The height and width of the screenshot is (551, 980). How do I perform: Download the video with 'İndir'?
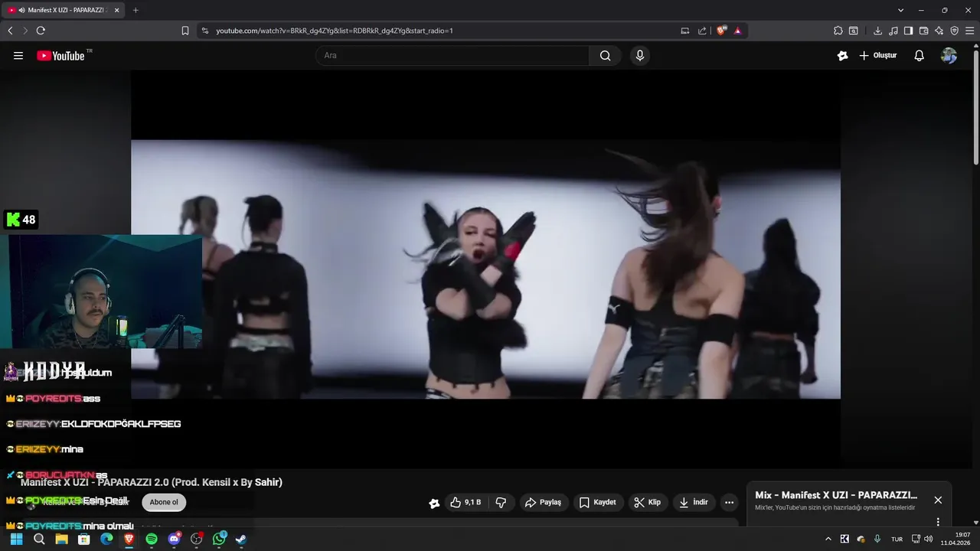coord(694,503)
